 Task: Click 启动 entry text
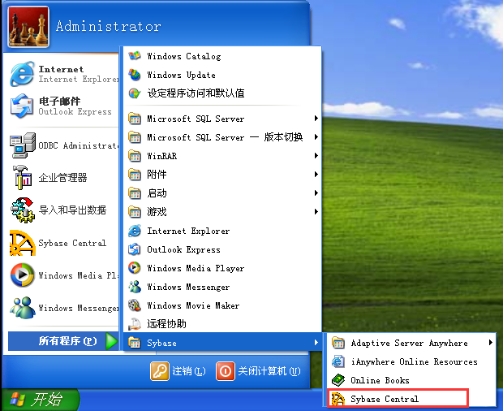[157, 193]
